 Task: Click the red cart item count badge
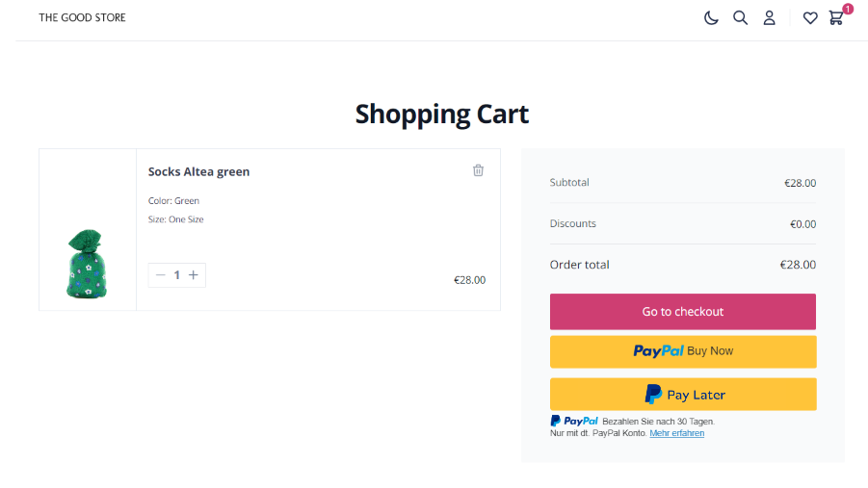coord(848,9)
